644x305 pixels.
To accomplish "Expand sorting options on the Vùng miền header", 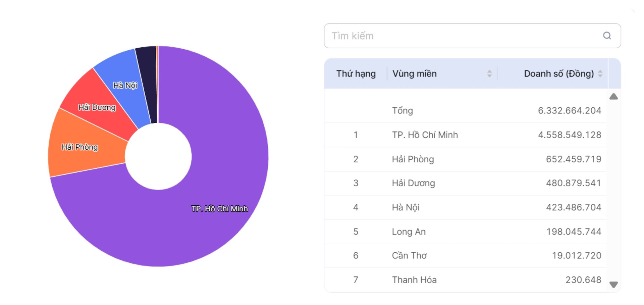I will (490, 73).
